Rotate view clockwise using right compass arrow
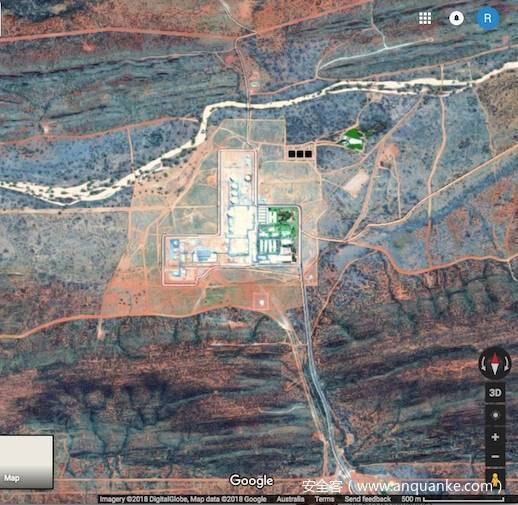518x505 pixels. coord(507,363)
